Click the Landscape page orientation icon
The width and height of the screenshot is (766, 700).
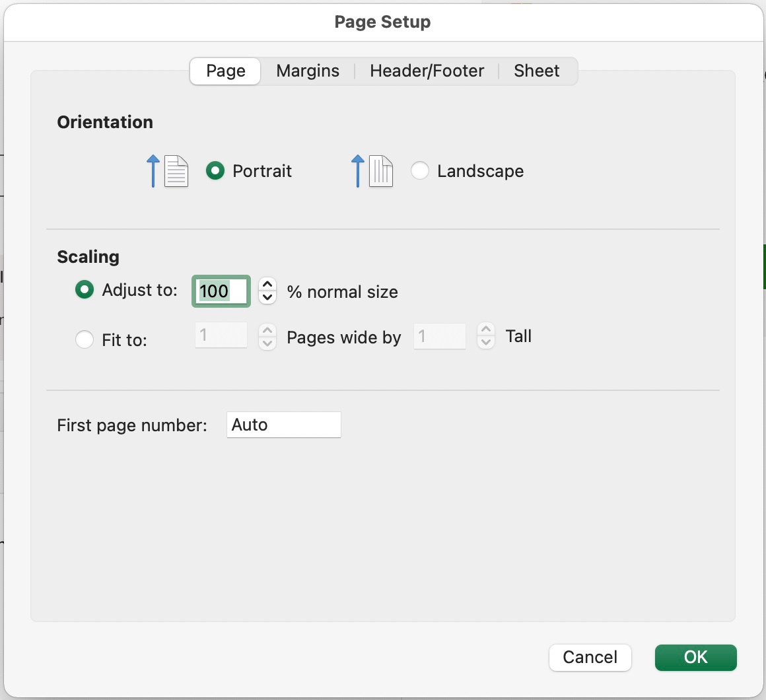click(372, 171)
